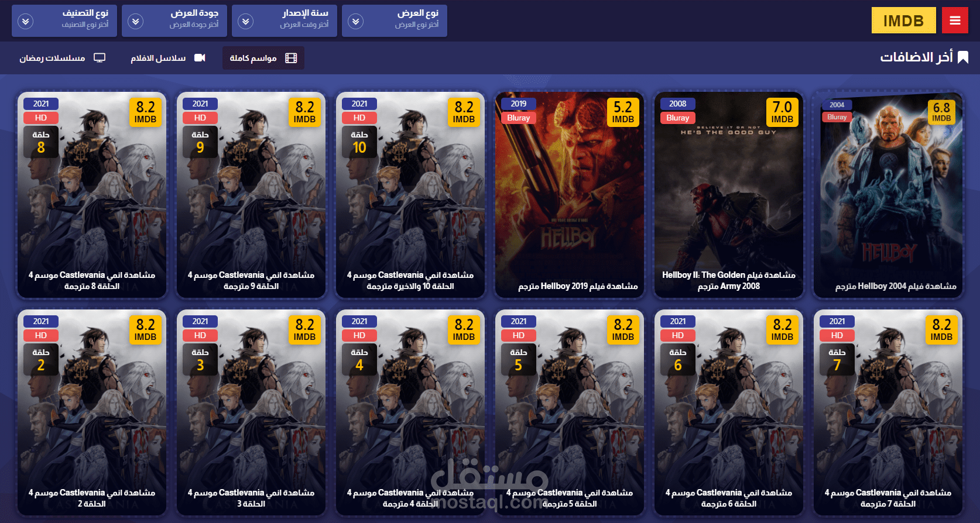Screen dimensions: 980x523
Task: Open Castlevania season 4 episode 6 card
Action: point(729,412)
